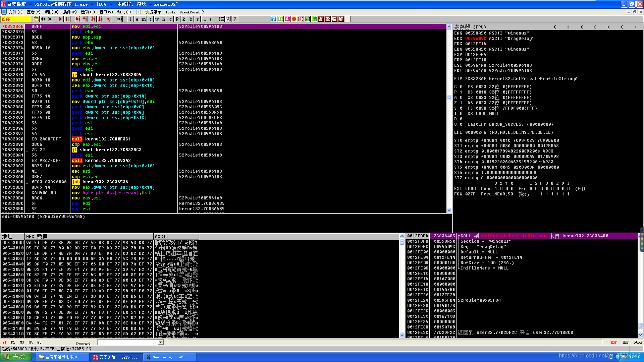This screenshot has width=644, height=362.
Task: Click the Trace Over toolbar icon
Action: click(x=100, y=19)
